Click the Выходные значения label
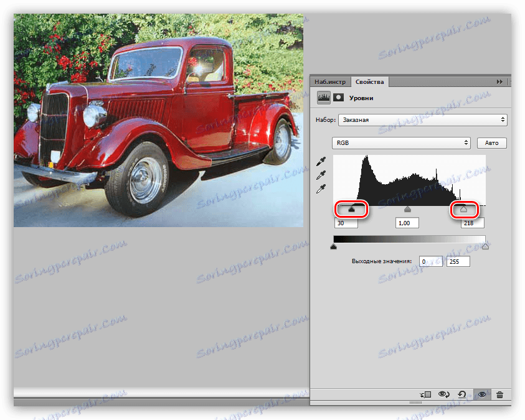525x420 pixels. [x=382, y=261]
